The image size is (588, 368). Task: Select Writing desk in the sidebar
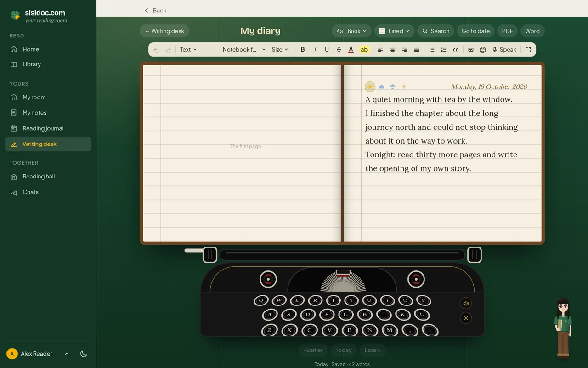click(x=48, y=144)
